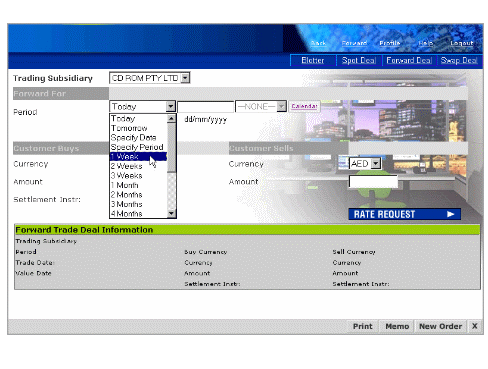Viewport: 488px width, 369px height.
Task: Go to the Swap Deal tab
Action: click(x=459, y=60)
